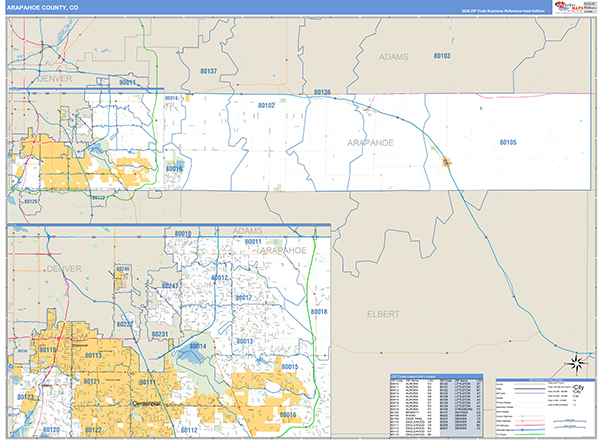Viewport: 600px width, 440px height.
Task: Click the Market Maps logo
Action: tap(574, 7)
